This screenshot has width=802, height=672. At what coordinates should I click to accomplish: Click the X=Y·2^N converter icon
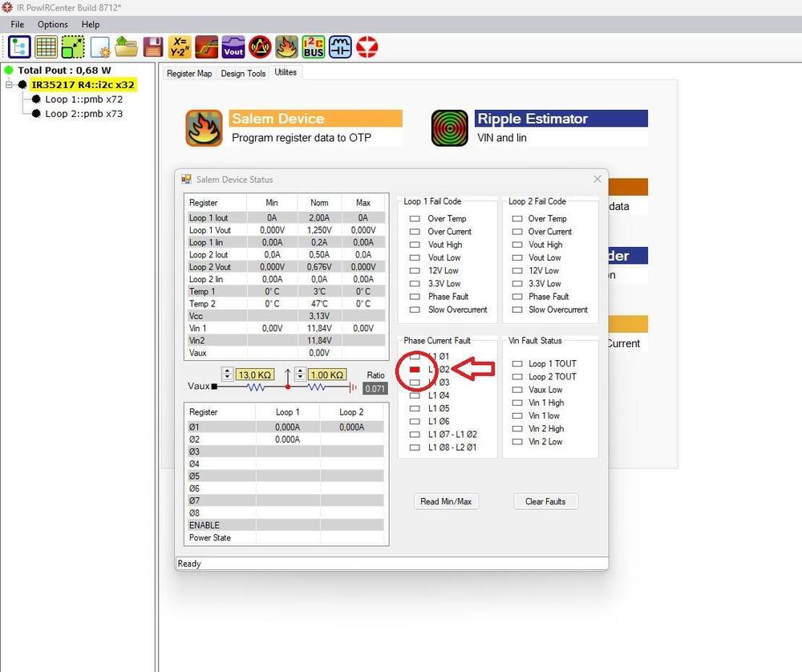(180, 47)
